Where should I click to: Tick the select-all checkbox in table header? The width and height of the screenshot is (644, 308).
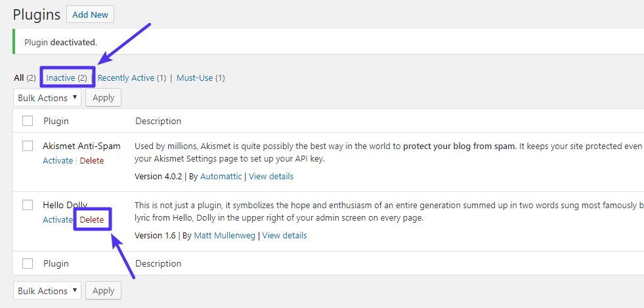pos(28,121)
